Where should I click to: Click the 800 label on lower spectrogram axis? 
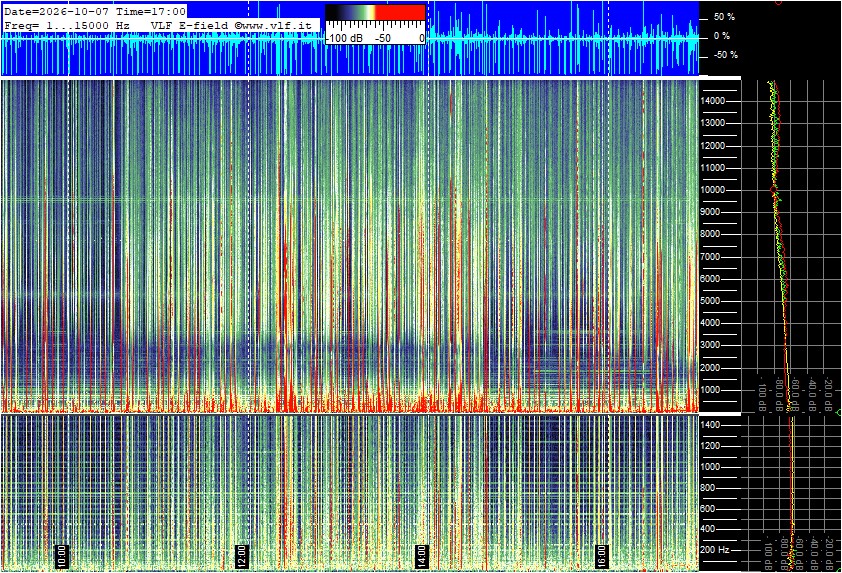pyautogui.click(x=708, y=488)
